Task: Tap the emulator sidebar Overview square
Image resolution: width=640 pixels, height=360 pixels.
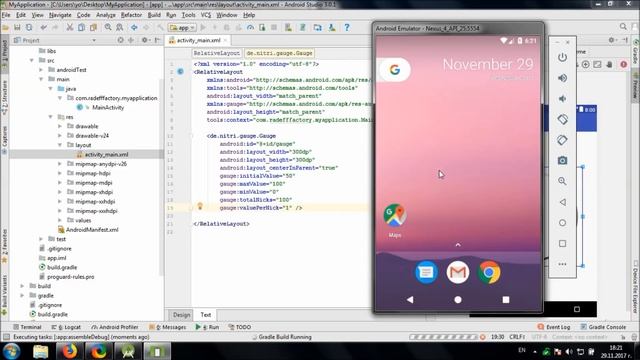Action: (562, 244)
